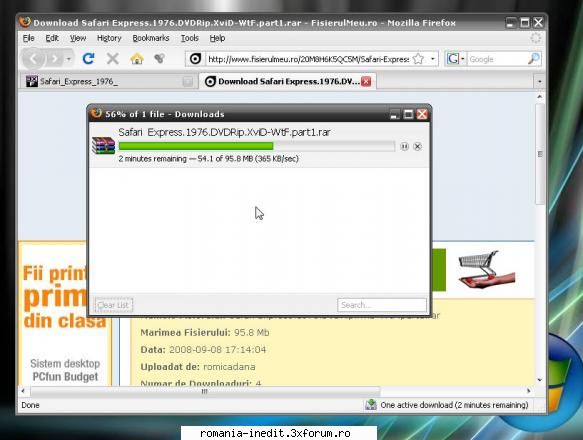The height and width of the screenshot is (440, 583).
Task: Open the back/forward history dropdown arrow
Action: tap(68, 59)
